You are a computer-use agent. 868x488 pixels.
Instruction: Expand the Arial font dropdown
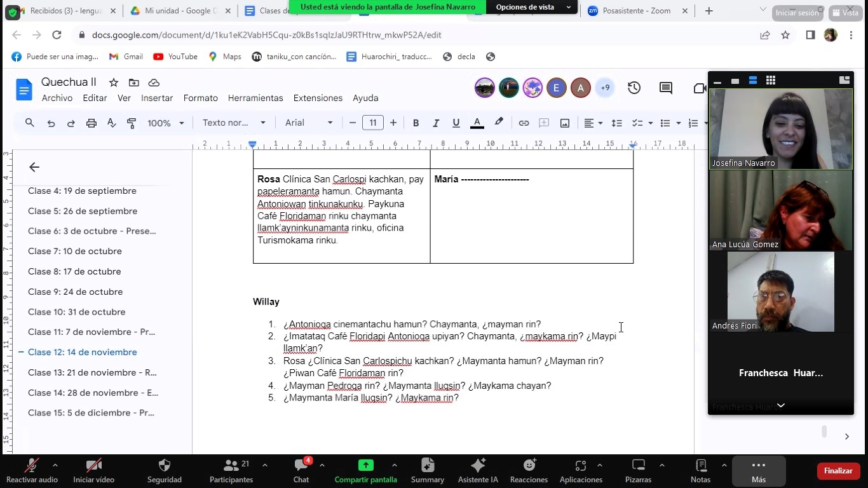309,123
